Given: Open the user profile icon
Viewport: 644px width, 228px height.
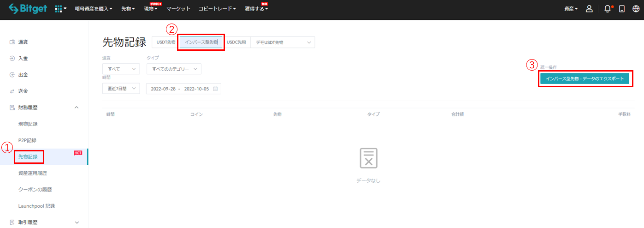Looking at the screenshot, I should click(x=589, y=9).
